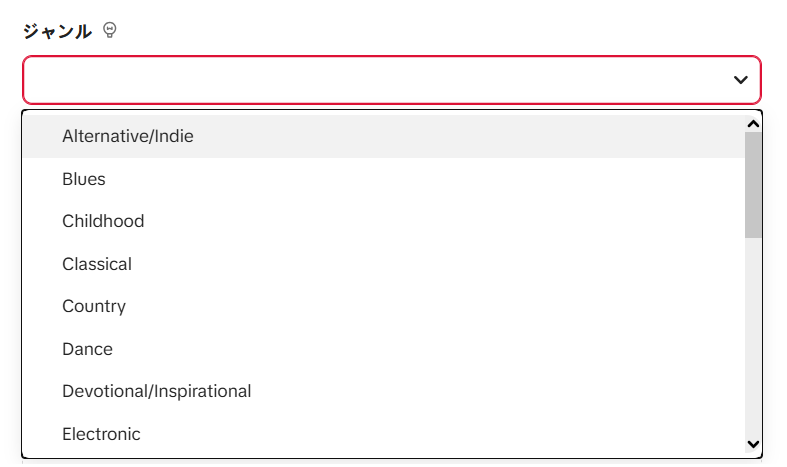Collapse the genre list using the chevron

(740, 80)
